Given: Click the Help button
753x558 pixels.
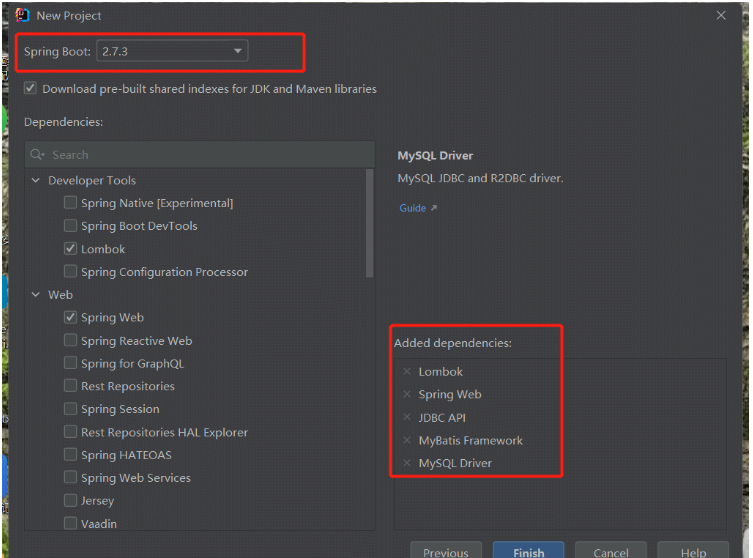Looking at the screenshot, I should (693, 551).
